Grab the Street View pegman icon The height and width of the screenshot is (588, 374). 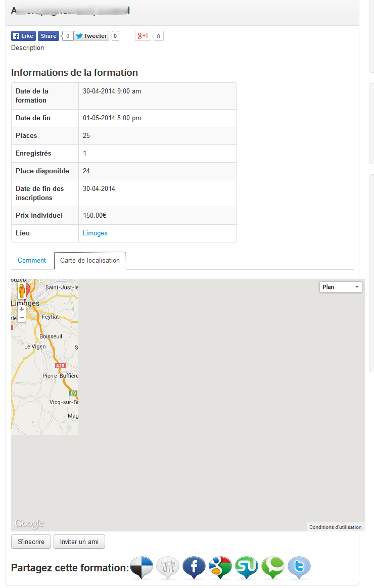tap(22, 291)
